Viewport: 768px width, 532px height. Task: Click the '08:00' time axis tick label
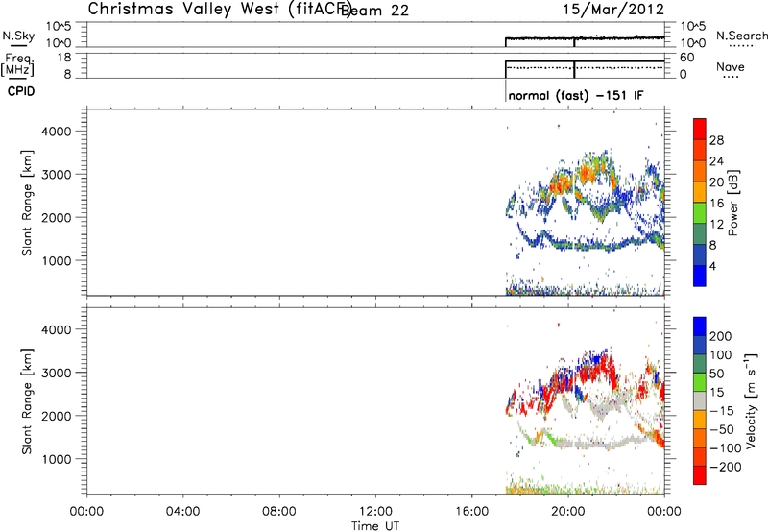tap(279, 512)
